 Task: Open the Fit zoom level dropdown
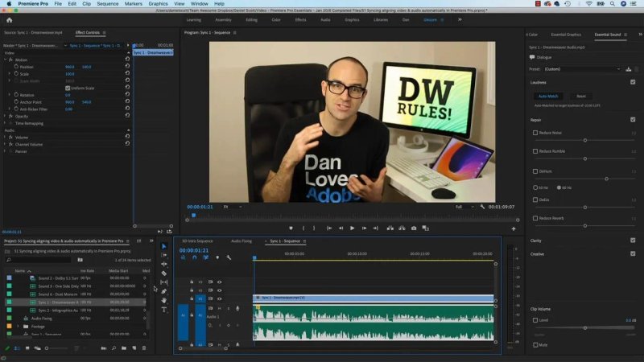[x=232, y=207]
